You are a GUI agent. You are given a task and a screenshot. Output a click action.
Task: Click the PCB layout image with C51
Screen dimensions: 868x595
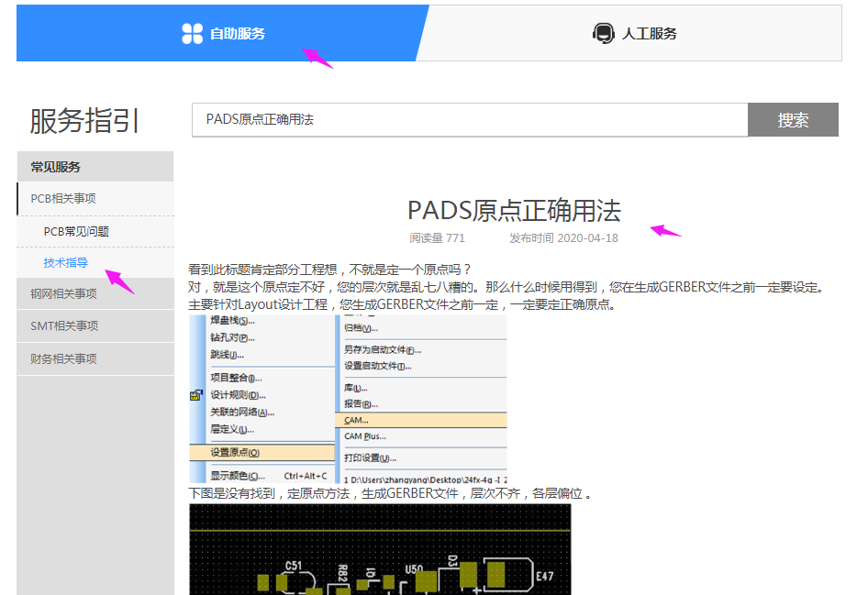coord(379,550)
